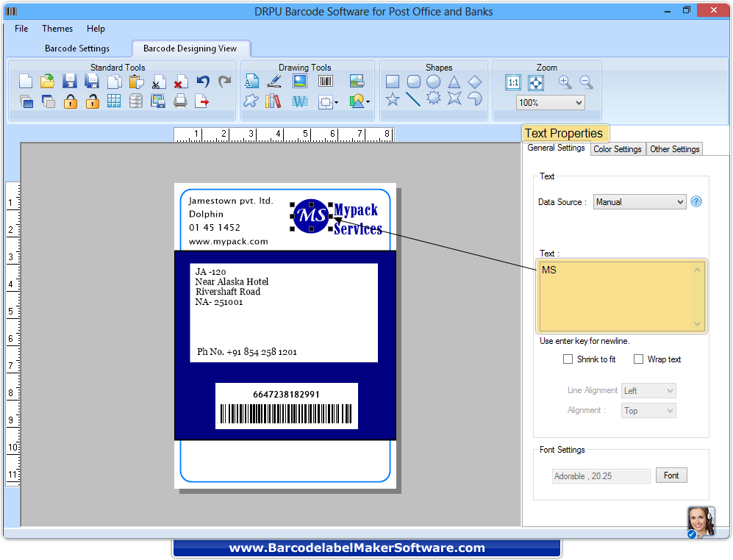Select the pie shape tool
Viewport: 733px width, 560px height.
pyautogui.click(x=475, y=98)
